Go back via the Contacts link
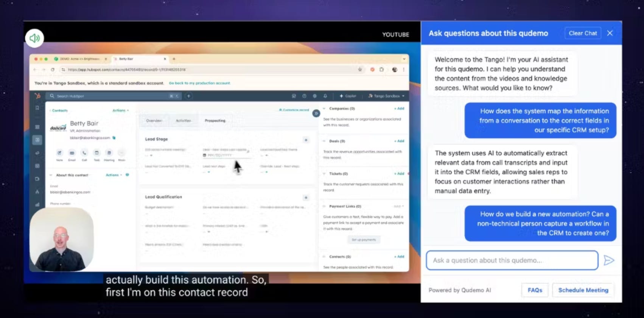Image resolution: width=644 pixels, height=318 pixels. click(59, 111)
